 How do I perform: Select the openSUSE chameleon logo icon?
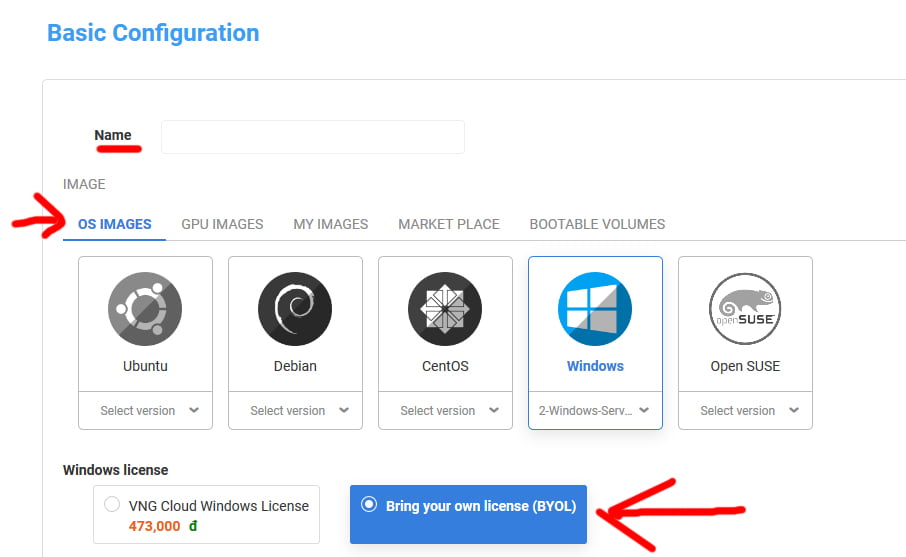point(745,309)
